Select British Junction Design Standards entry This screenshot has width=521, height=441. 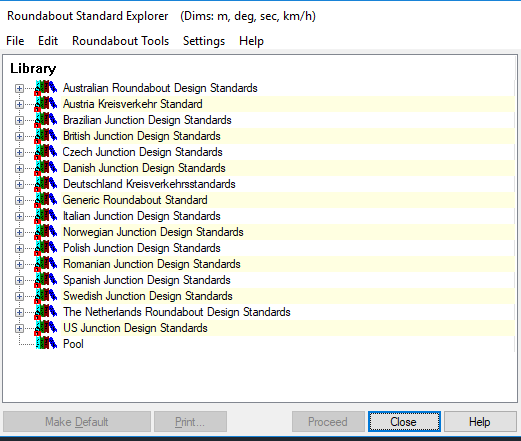pos(142,136)
